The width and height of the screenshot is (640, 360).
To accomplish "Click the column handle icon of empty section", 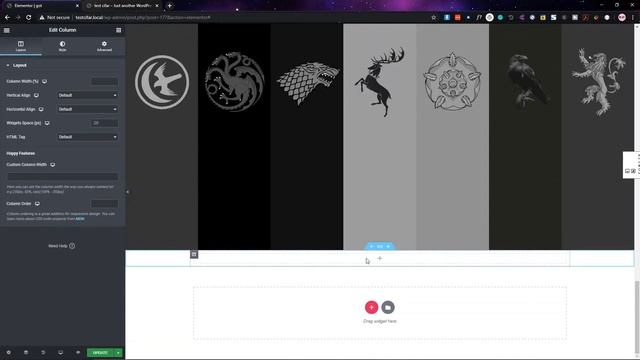I will (x=194, y=254).
